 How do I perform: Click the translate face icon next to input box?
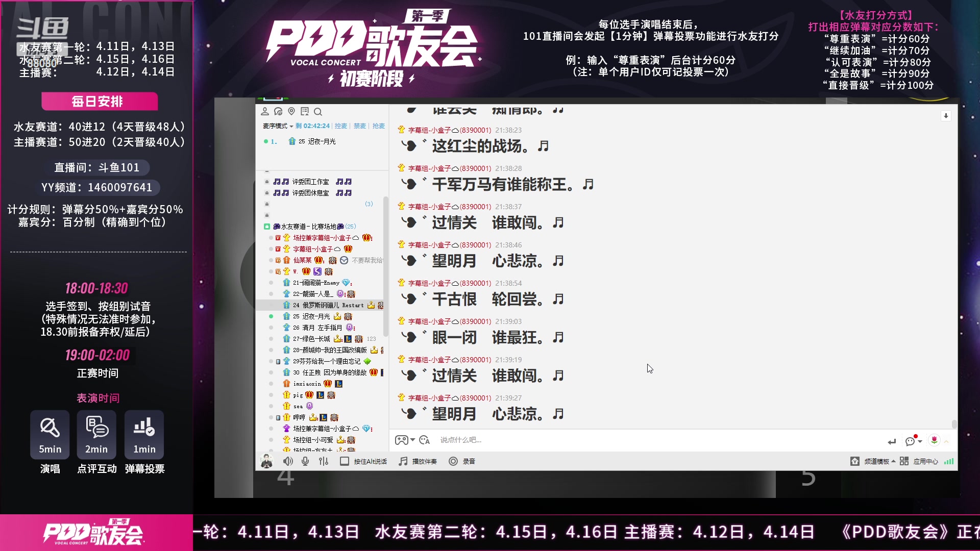tap(423, 440)
